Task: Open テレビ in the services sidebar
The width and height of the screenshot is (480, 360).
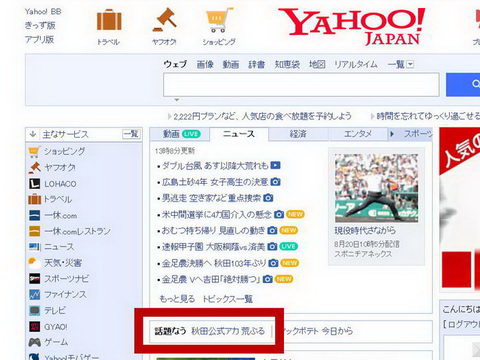Action: 55,310
